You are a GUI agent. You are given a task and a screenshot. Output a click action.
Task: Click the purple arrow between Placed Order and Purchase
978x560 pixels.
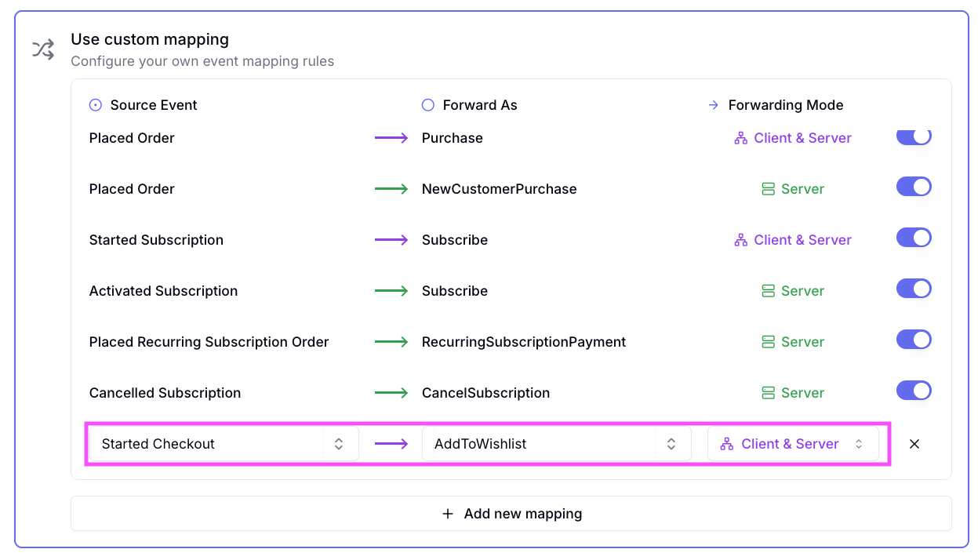391,137
